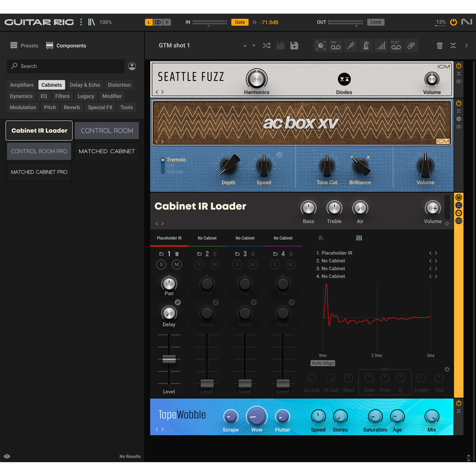Click the metronome icon
Viewport: 476px width, 476px height.
click(366, 45)
